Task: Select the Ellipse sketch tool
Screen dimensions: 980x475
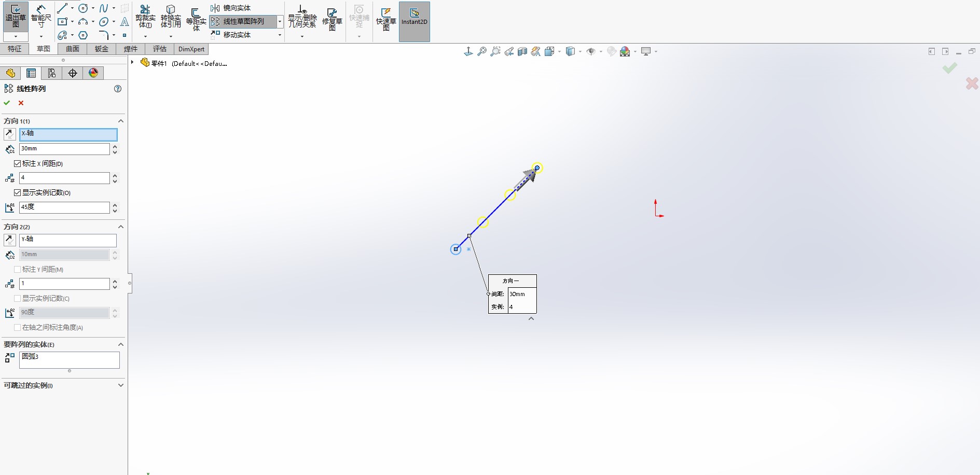Action: pyautogui.click(x=104, y=21)
